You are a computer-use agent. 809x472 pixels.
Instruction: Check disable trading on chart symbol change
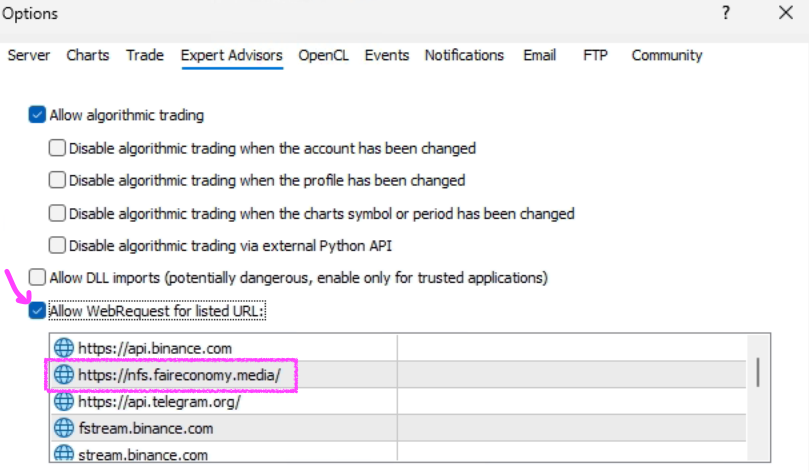pyautogui.click(x=57, y=213)
